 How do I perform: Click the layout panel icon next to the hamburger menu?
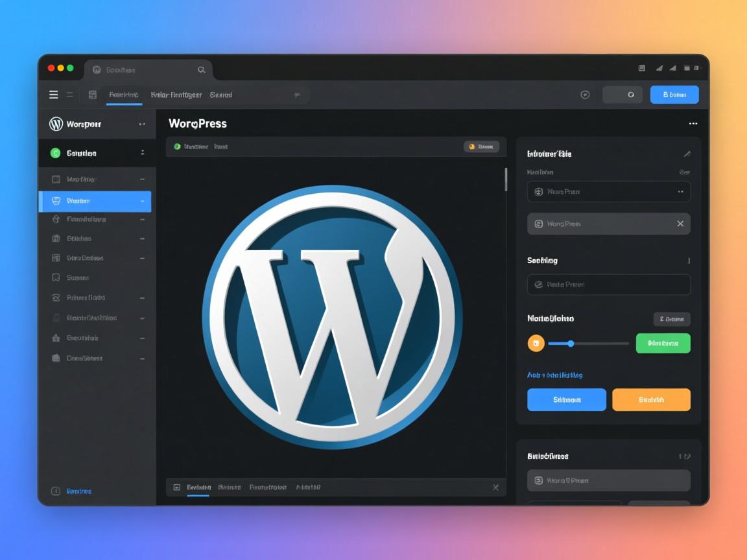pyautogui.click(x=93, y=95)
